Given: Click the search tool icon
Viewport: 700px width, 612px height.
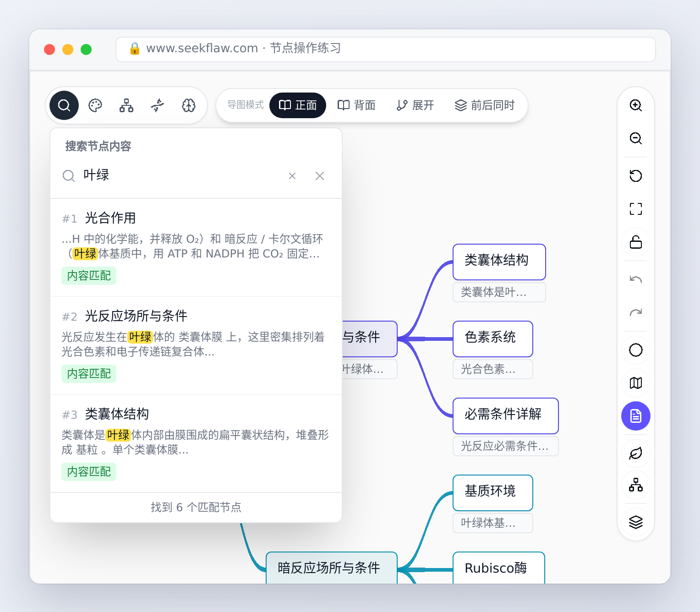Looking at the screenshot, I should pyautogui.click(x=64, y=105).
